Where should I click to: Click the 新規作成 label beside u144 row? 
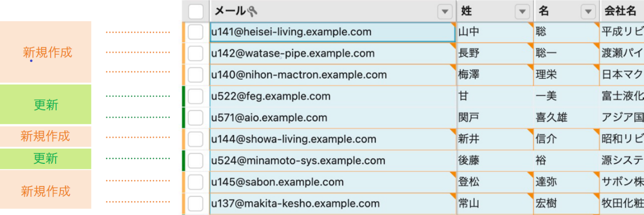(x=45, y=136)
